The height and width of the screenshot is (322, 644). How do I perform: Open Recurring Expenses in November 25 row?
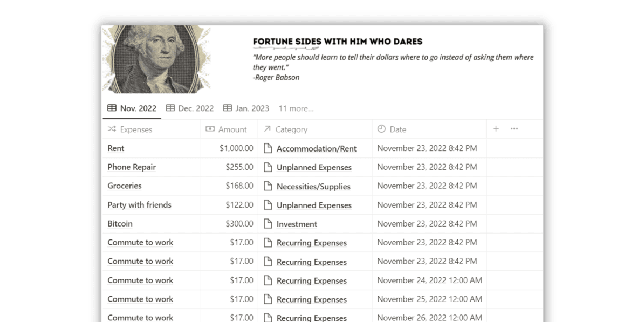pyautogui.click(x=312, y=300)
